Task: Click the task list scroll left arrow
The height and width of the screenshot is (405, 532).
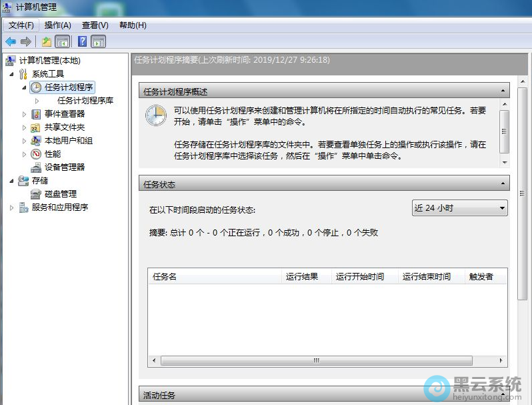Action: pos(154,360)
